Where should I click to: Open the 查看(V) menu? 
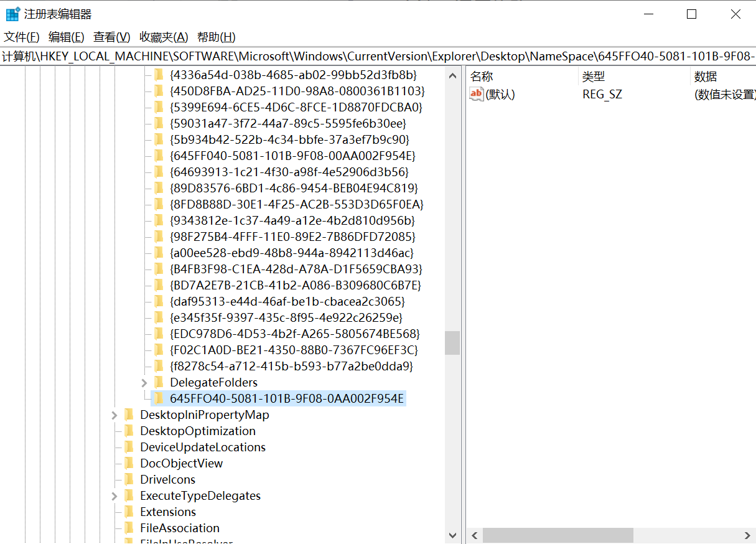(x=111, y=37)
